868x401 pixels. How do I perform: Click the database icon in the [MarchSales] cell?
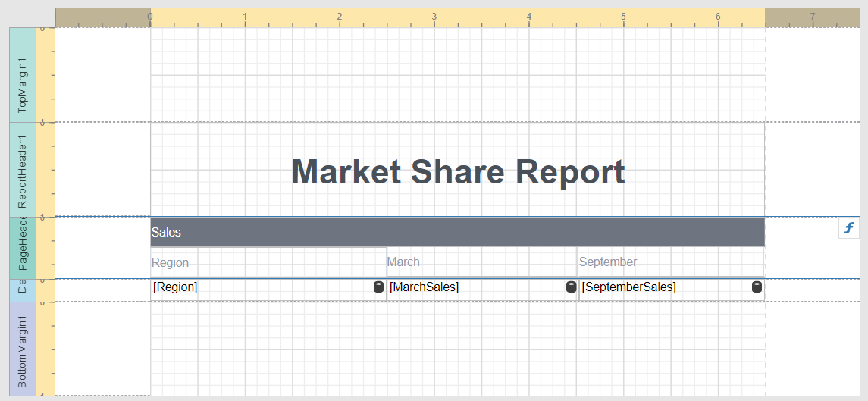click(572, 287)
